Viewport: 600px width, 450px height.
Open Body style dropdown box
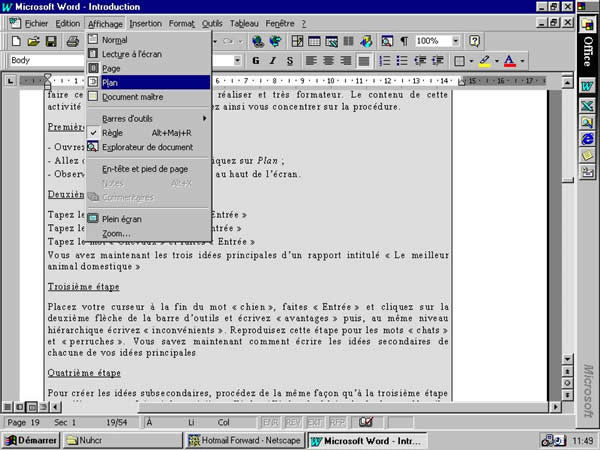coord(46,60)
